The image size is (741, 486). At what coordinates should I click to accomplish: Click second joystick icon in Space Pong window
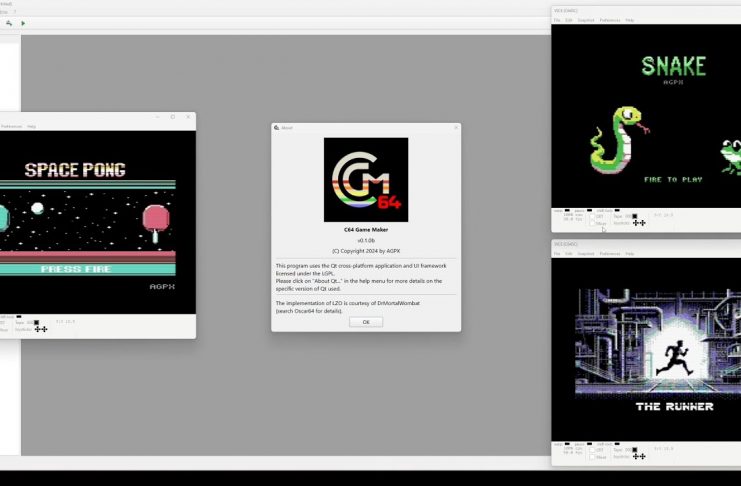[44, 329]
